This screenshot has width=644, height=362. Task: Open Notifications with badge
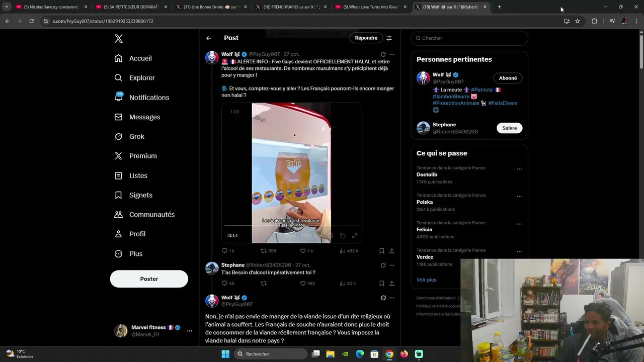pos(142,98)
